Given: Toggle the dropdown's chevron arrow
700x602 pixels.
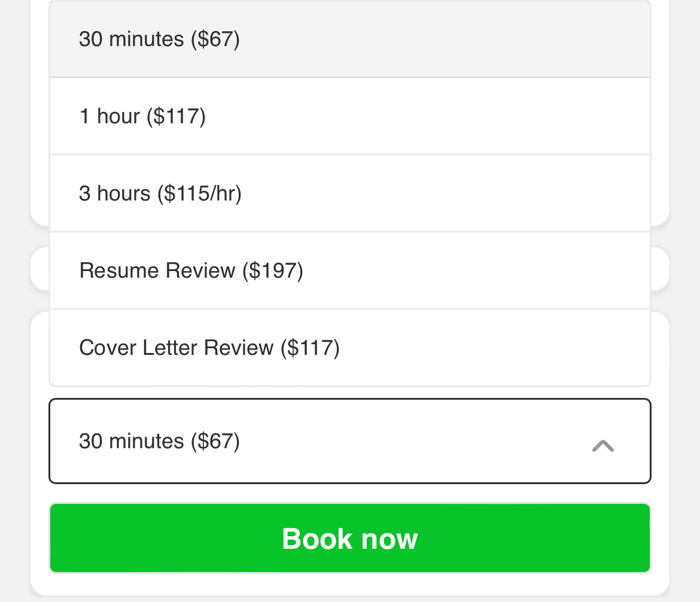Looking at the screenshot, I should coord(602,446).
